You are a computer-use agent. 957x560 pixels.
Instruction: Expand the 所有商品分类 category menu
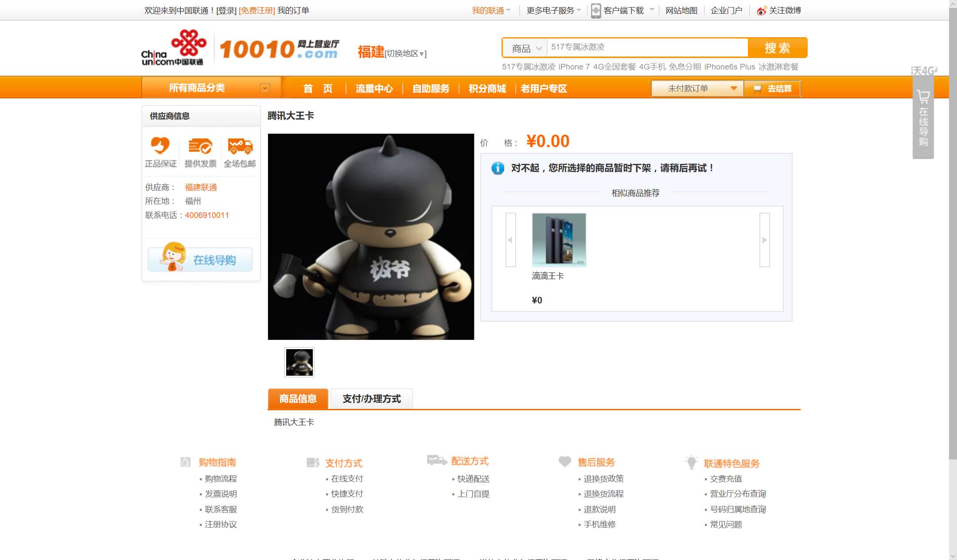pos(211,88)
